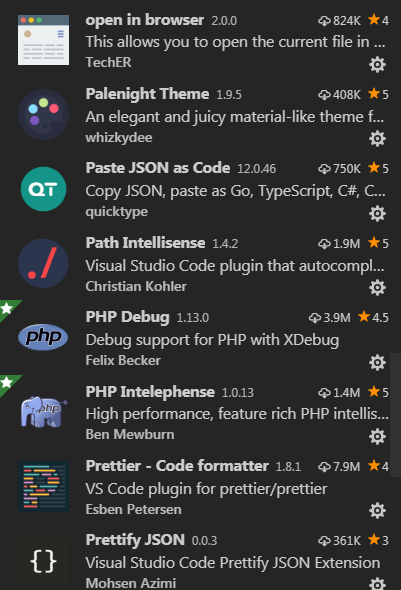
Task: Click publisher name Felix Becker
Action: (x=123, y=360)
